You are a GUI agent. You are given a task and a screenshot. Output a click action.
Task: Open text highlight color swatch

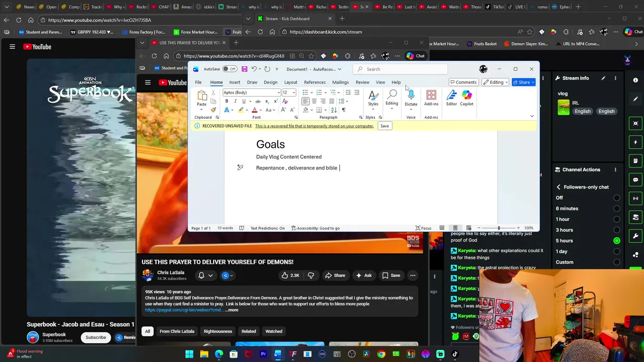click(x=242, y=110)
